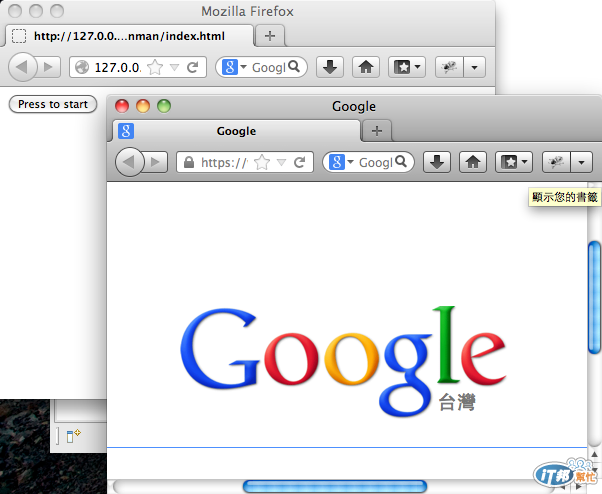This screenshot has width=602, height=494.
Task: Open URL history dropdown in the 127.0.0.1 address bar
Action: (174, 68)
